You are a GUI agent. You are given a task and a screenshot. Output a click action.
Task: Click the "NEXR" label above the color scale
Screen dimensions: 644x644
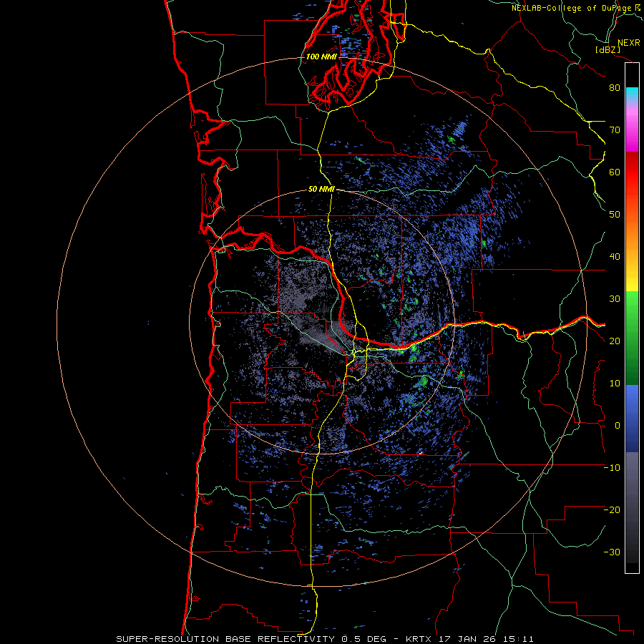(629, 43)
